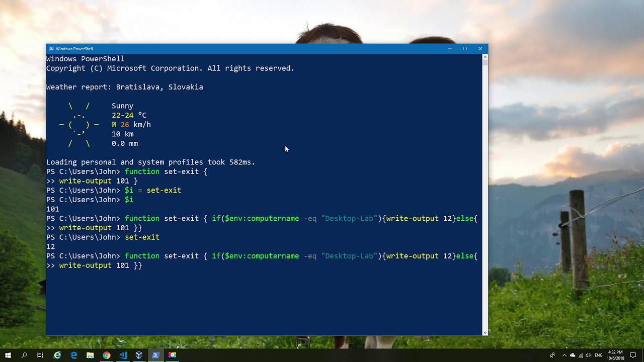
Task: Open the ENG input language selector
Action: [x=599, y=355]
